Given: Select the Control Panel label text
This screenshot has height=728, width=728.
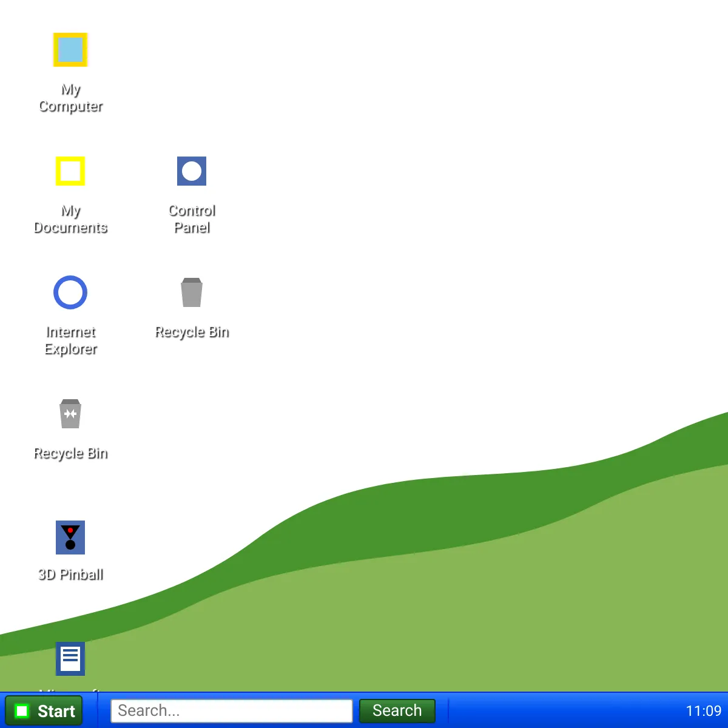Looking at the screenshot, I should (x=192, y=220).
